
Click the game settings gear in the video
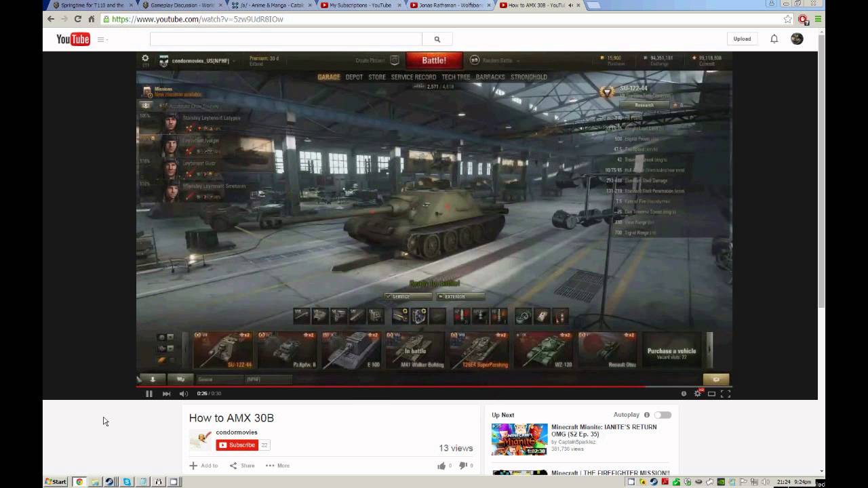pyautogui.click(x=145, y=58)
